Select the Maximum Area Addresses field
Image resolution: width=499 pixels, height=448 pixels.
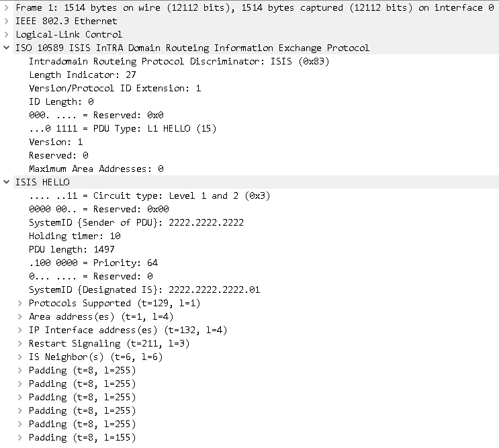coord(95,169)
